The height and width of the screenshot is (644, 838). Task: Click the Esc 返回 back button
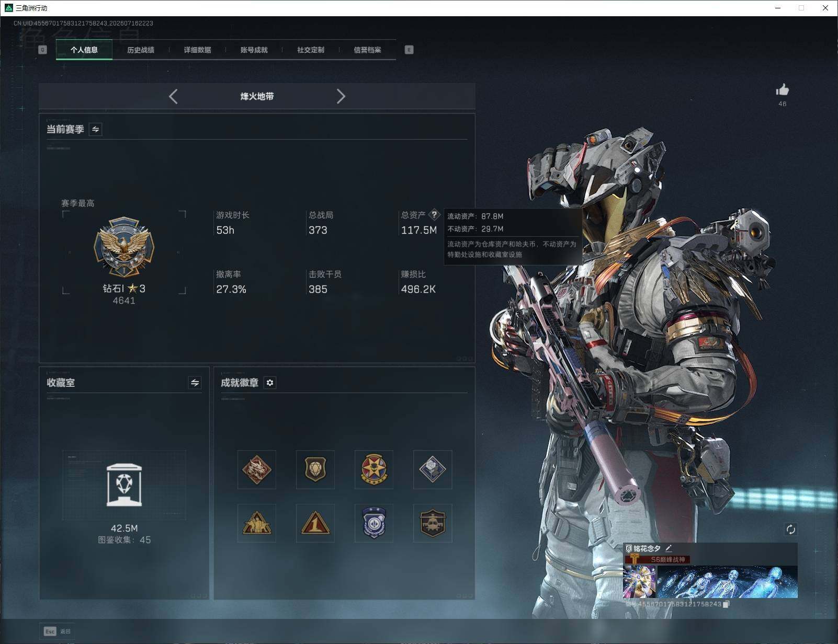57,631
